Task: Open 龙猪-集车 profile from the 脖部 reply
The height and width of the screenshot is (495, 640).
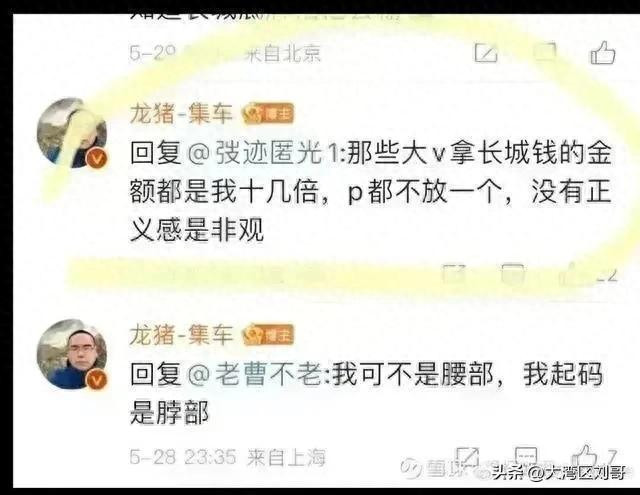Action: point(181,335)
